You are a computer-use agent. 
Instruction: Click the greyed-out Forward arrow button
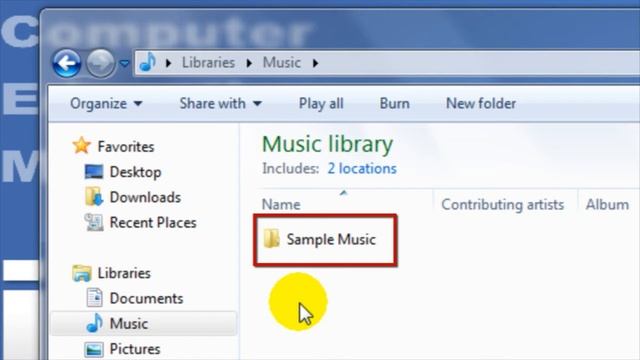(x=100, y=63)
